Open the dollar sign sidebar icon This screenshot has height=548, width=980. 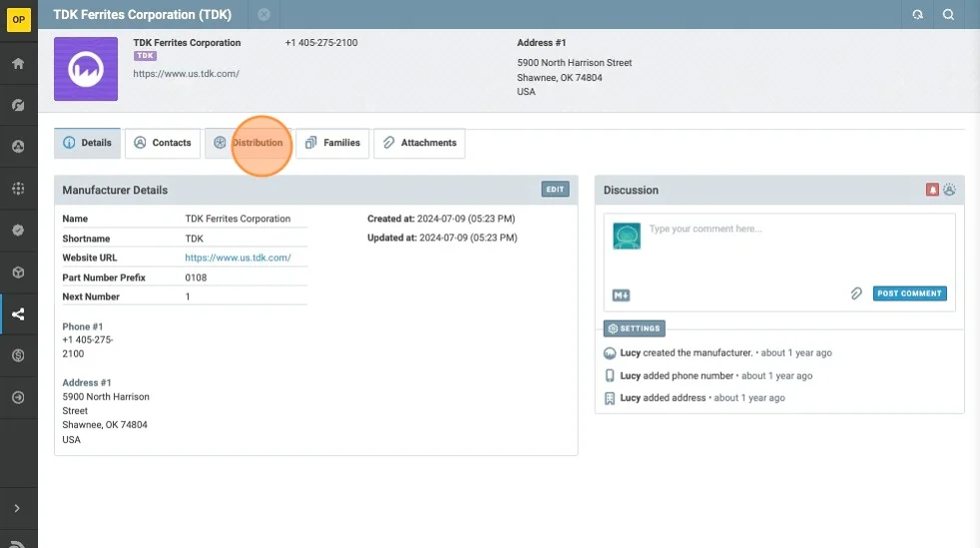18,355
